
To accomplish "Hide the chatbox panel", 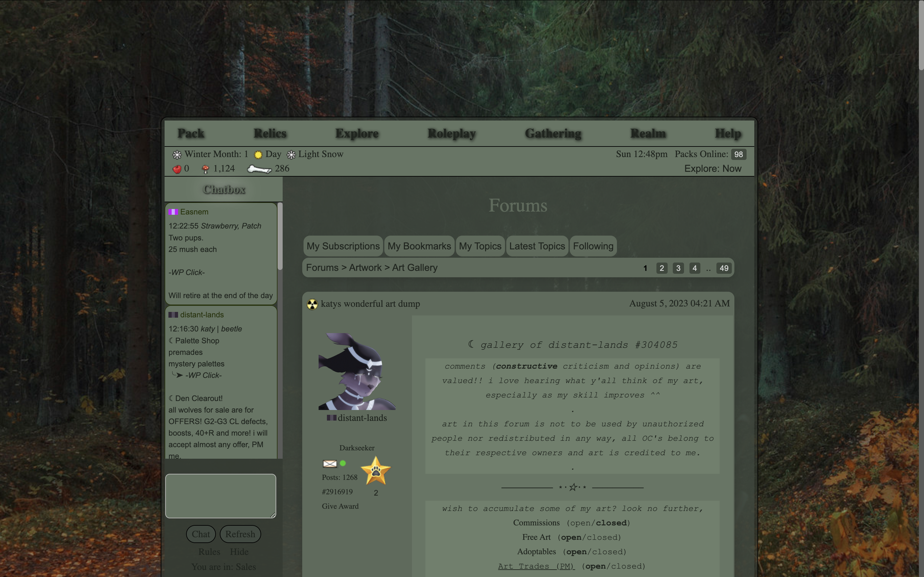I will [239, 552].
